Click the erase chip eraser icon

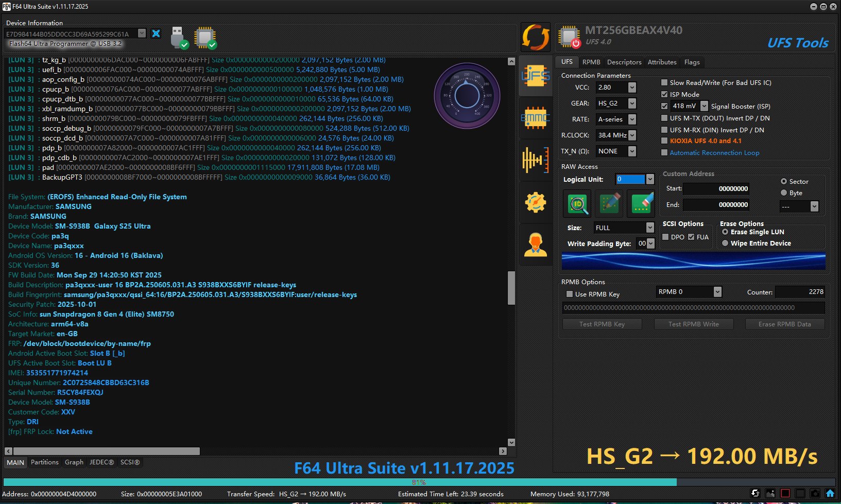pyautogui.click(x=641, y=204)
